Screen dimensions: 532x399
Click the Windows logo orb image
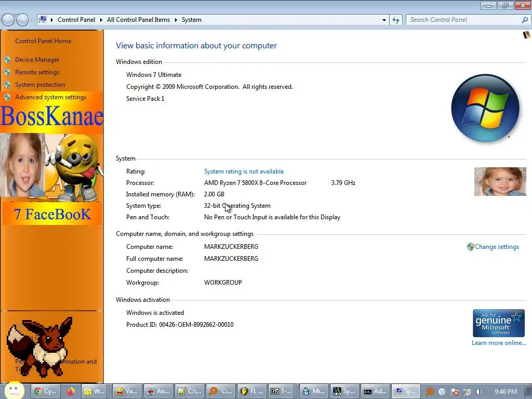[x=485, y=108]
